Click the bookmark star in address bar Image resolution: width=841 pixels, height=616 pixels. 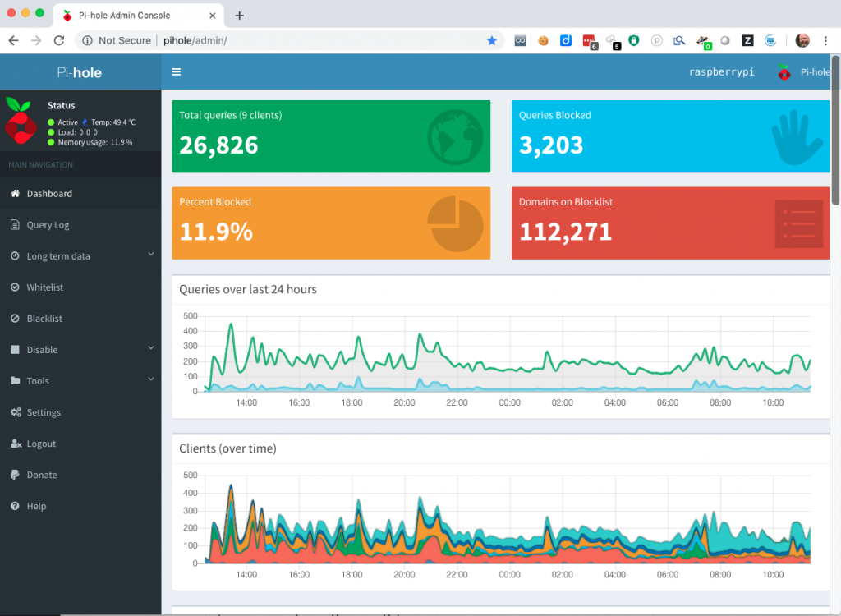(491, 40)
